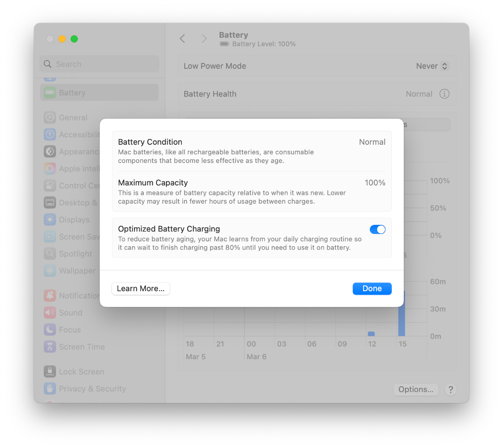The height and width of the screenshot is (448, 503).
Task: Click the Accessibility icon in sidebar
Action: point(50,134)
